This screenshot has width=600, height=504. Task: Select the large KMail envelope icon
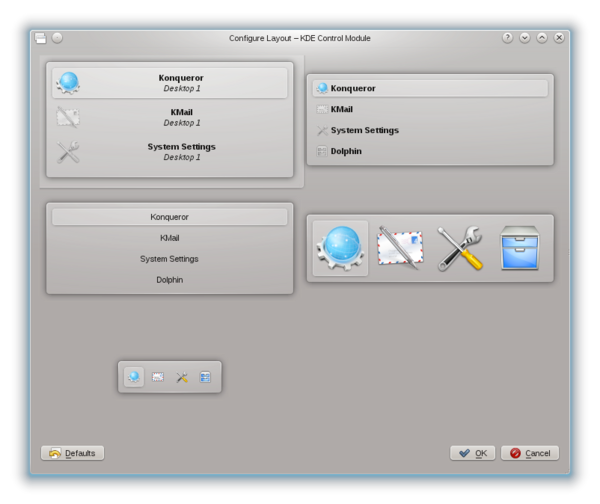(400, 248)
